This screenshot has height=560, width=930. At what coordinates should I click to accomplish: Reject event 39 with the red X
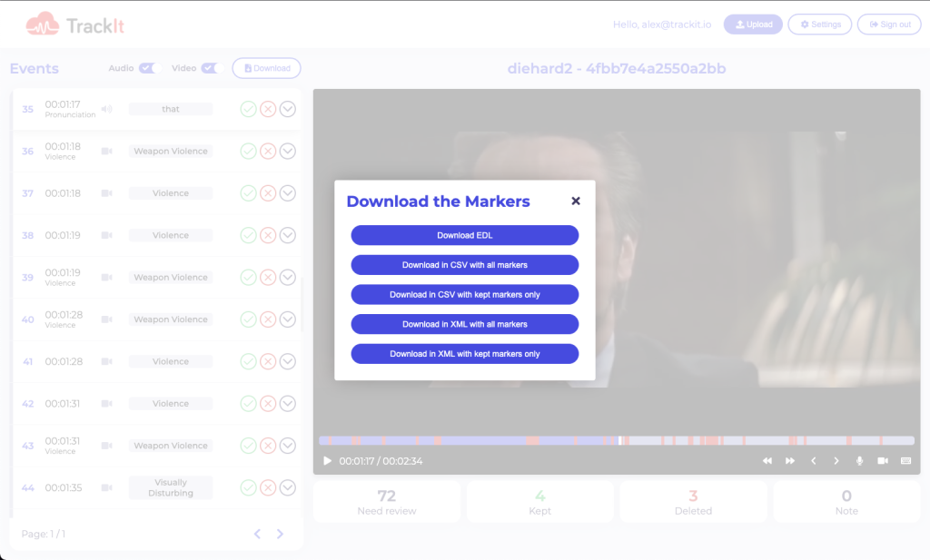click(268, 277)
